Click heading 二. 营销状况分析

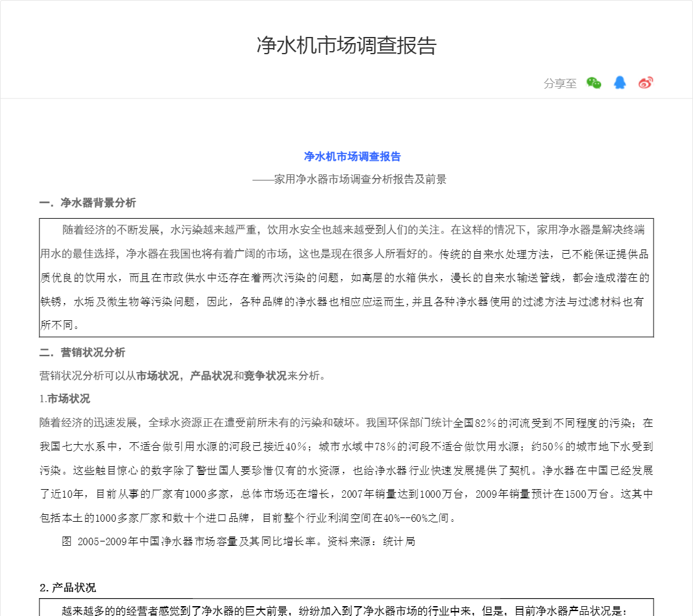pos(82,352)
